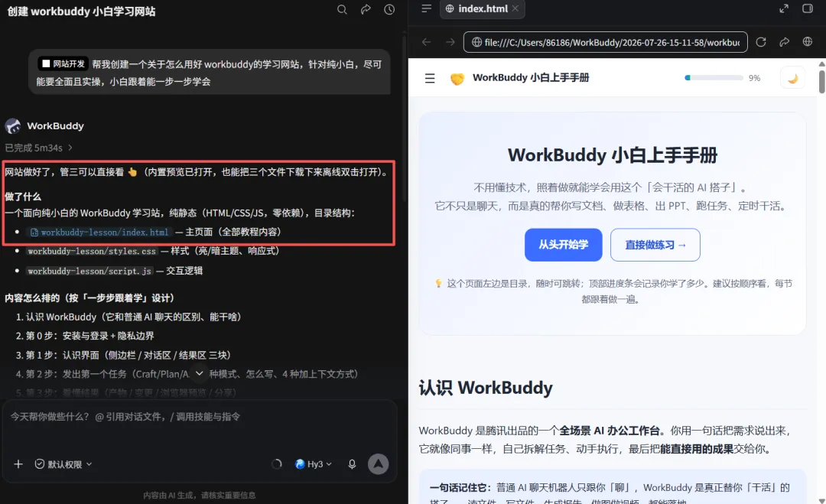Click the WorkBuddy handbook logo icon

(x=457, y=79)
